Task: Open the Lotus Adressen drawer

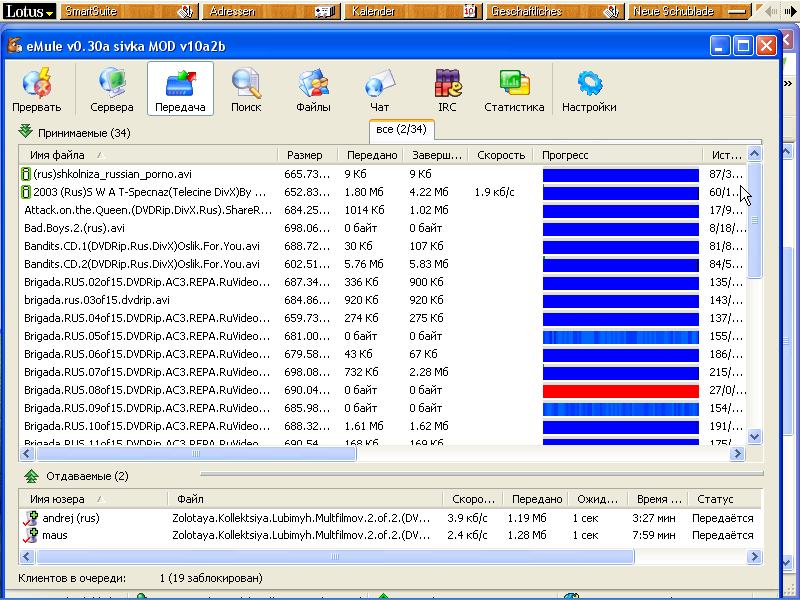Action: click(271, 11)
